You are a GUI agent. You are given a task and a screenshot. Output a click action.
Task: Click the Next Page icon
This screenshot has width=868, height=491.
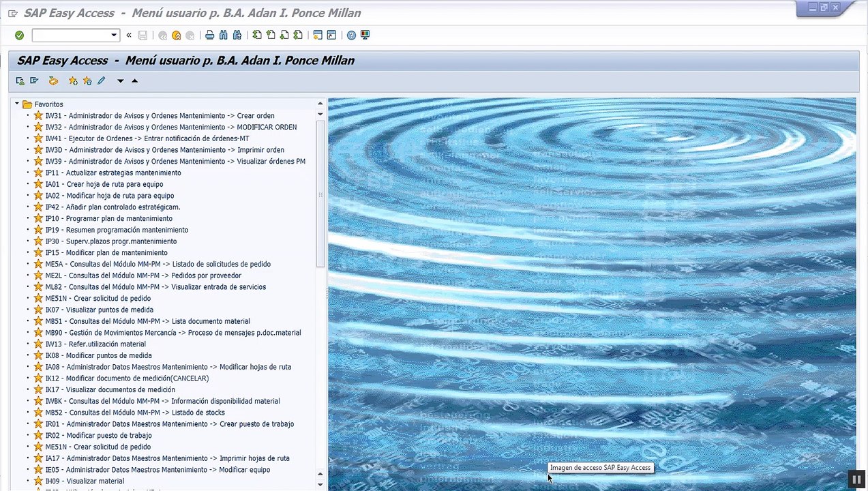284,35
